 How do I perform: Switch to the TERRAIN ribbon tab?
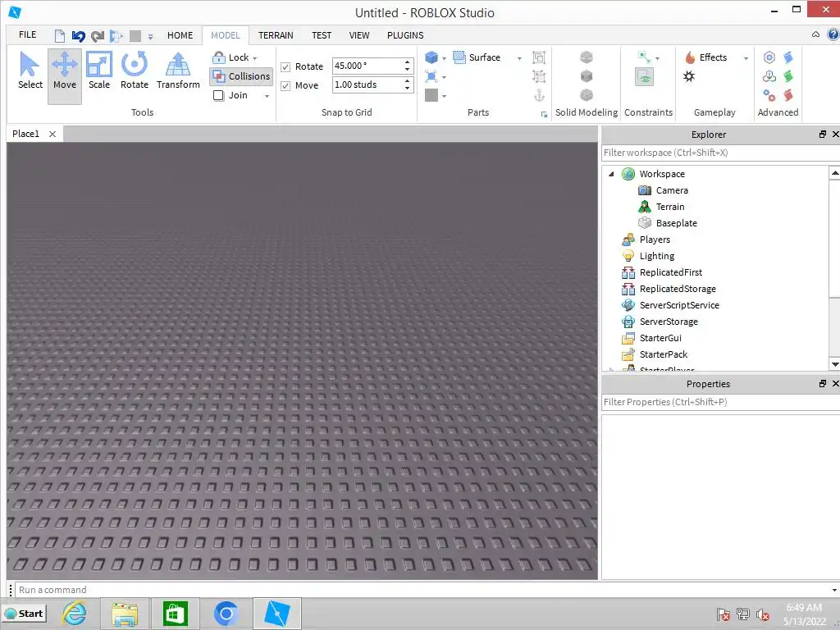(x=276, y=35)
